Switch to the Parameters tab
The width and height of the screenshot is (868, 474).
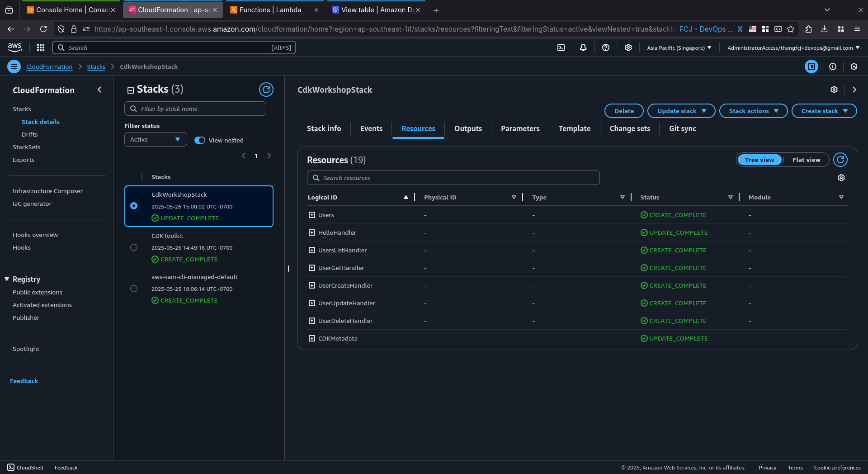(520, 128)
